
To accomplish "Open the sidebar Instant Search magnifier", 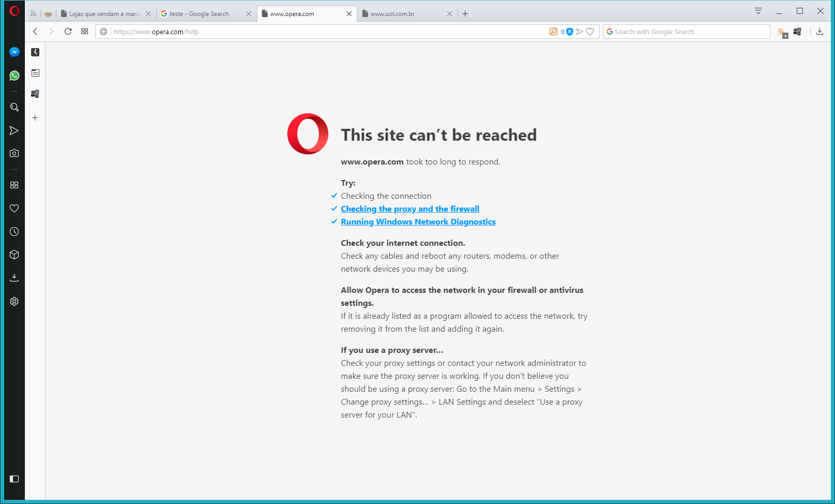I will tap(14, 107).
